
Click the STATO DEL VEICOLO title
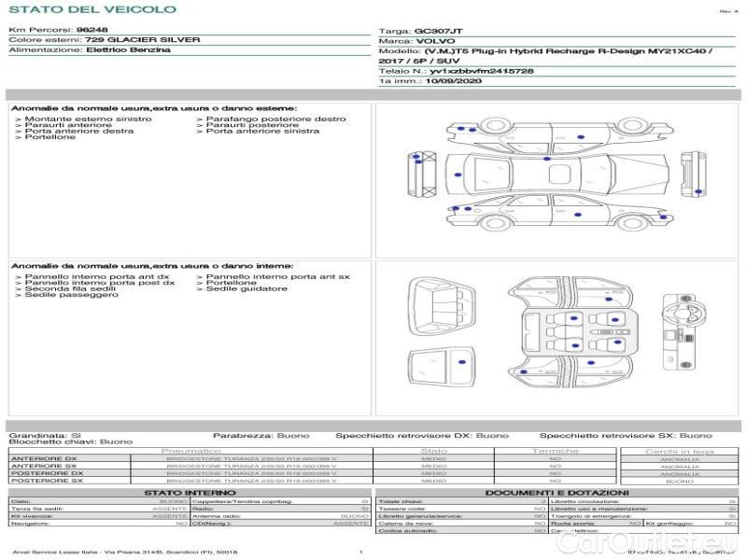click(92, 9)
